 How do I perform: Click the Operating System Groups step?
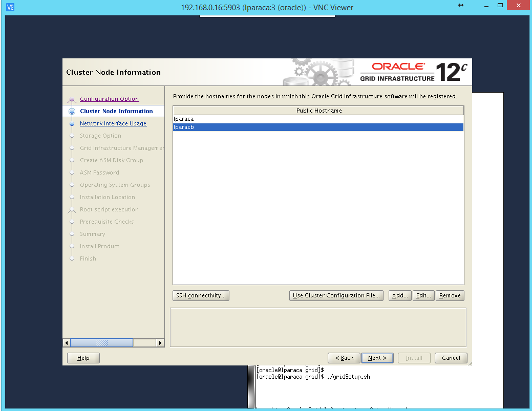(x=115, y=185)
